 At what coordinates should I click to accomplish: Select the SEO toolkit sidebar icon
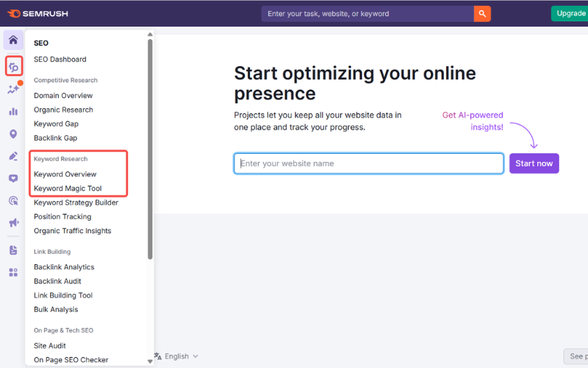[x=13, y=67]
